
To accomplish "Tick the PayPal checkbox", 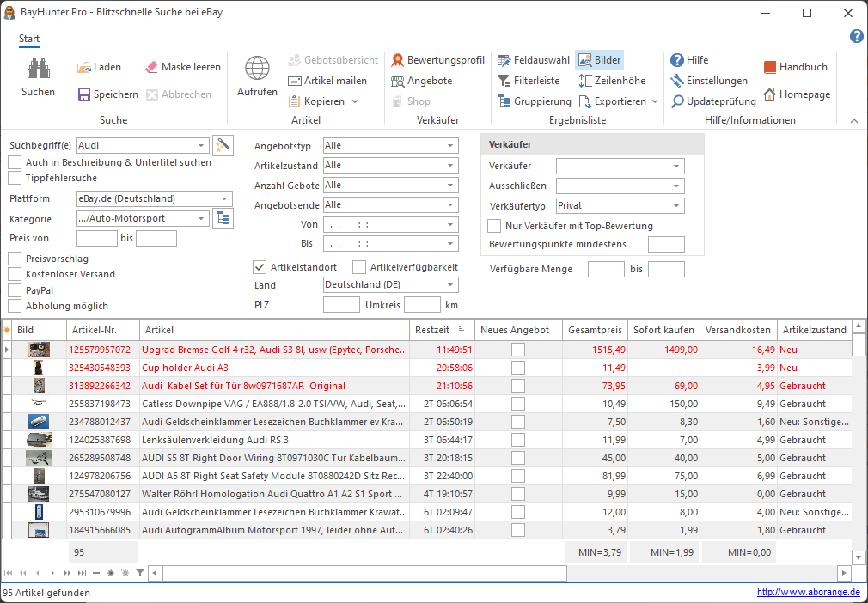I will [x=15, y=290].
